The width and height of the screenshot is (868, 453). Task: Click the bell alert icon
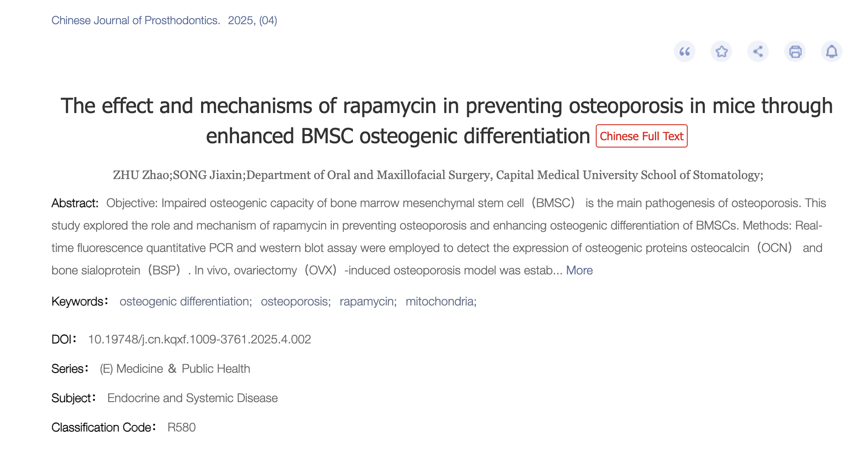click(831, 52)
